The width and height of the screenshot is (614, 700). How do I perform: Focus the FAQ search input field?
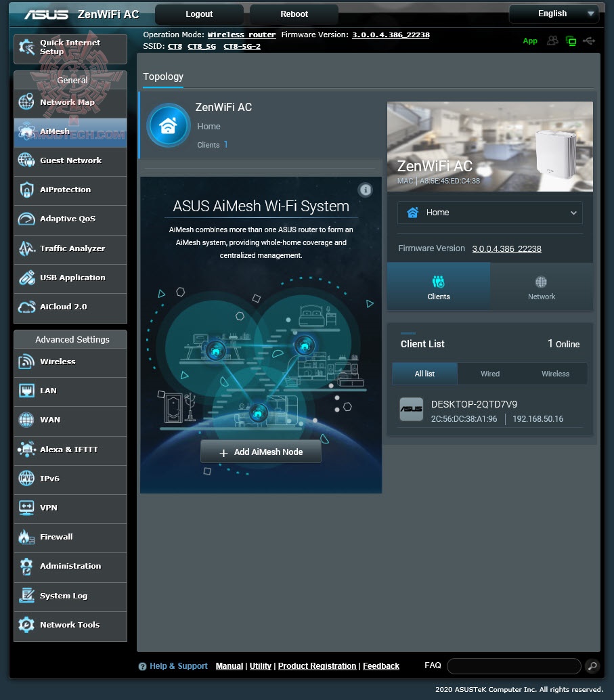click(x=514, y=666)
